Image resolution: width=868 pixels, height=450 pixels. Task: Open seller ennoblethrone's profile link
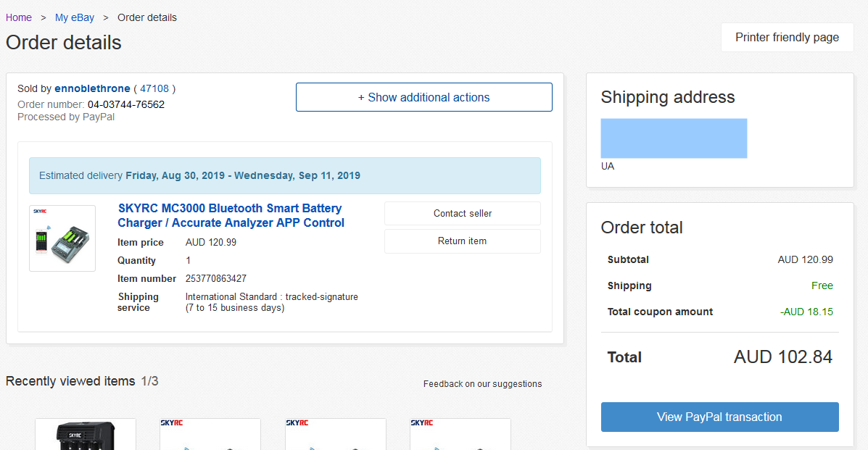92,88
